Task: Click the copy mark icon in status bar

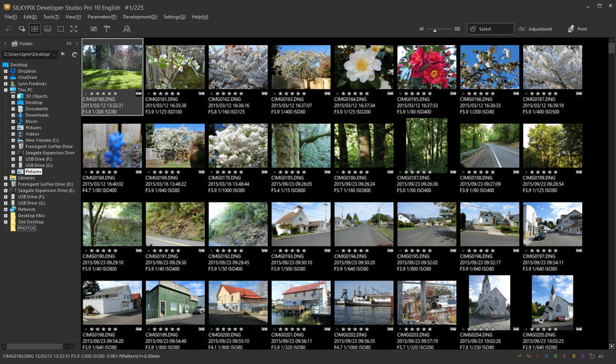Action: (528, 356)
